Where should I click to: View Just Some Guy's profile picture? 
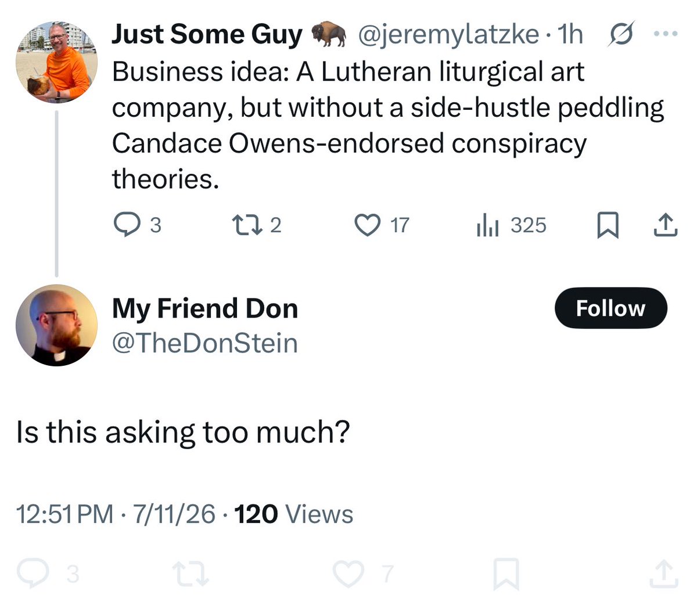(56, 63)
